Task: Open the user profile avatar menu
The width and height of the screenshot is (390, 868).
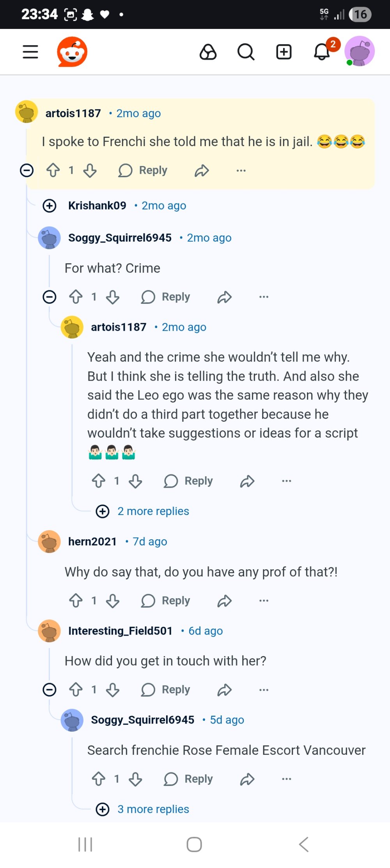Action: coord(360,52)
